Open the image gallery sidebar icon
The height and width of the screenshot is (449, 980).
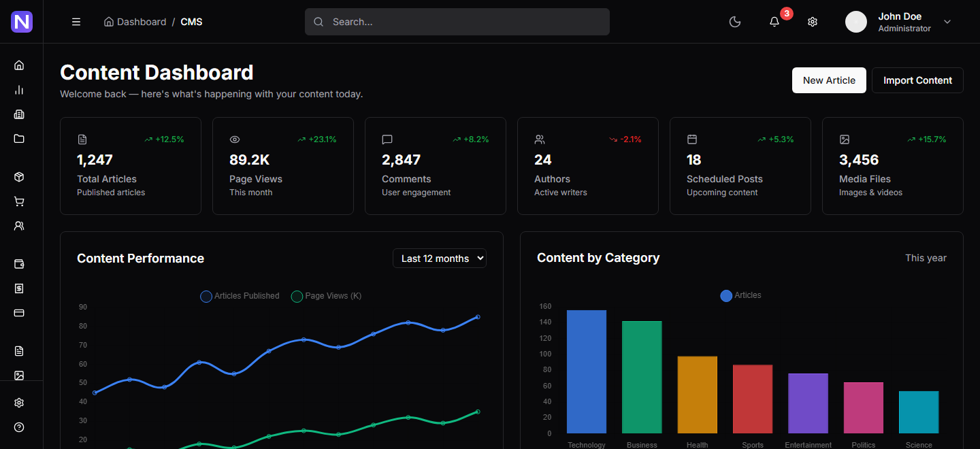(x=19, y=376)
